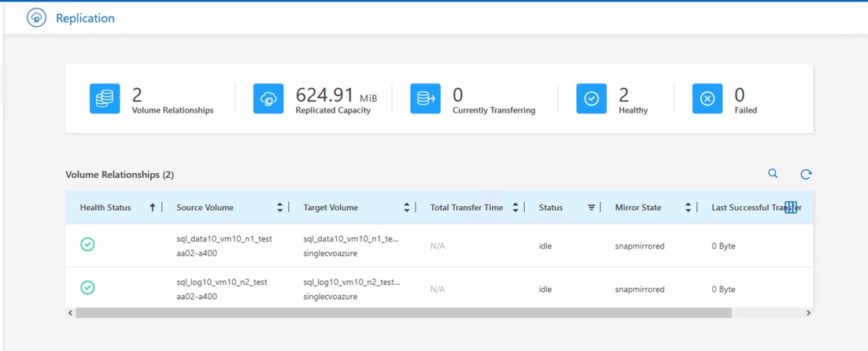Click the scrollbar left arrow
868x351 pixels.
click(70, 312)
